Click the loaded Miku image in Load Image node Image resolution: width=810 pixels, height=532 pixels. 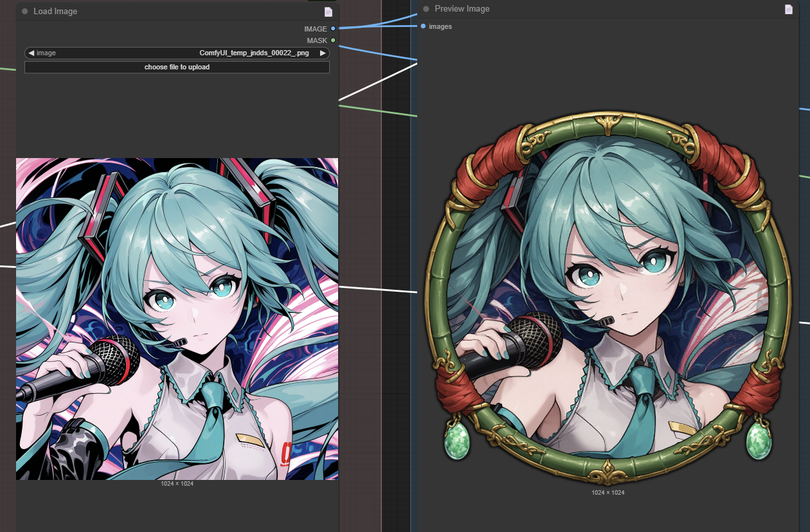[177, 319]
